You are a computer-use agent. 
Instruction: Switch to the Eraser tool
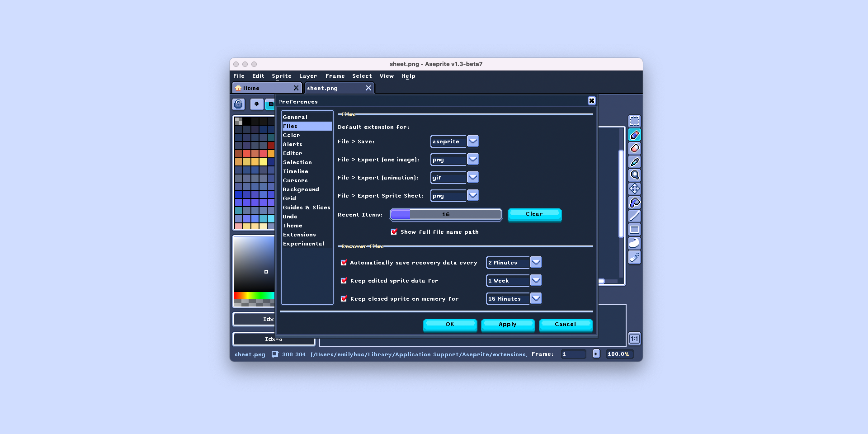point(634,148)
